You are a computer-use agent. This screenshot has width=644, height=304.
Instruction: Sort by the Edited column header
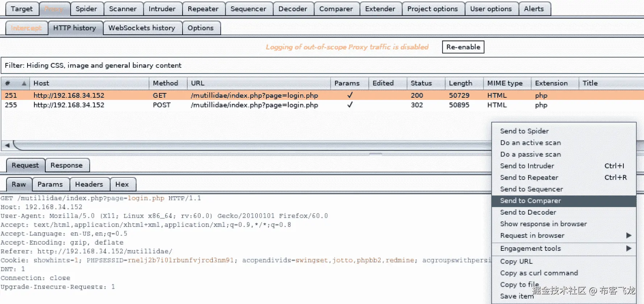(x=388, y=83)
